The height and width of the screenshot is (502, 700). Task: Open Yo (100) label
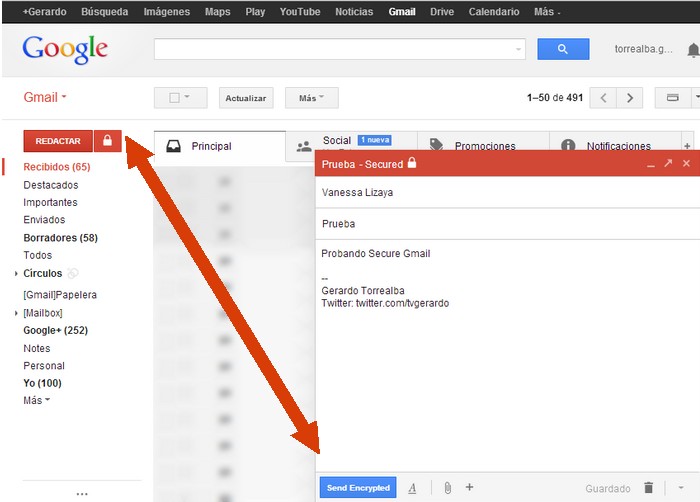click(42, 383)
